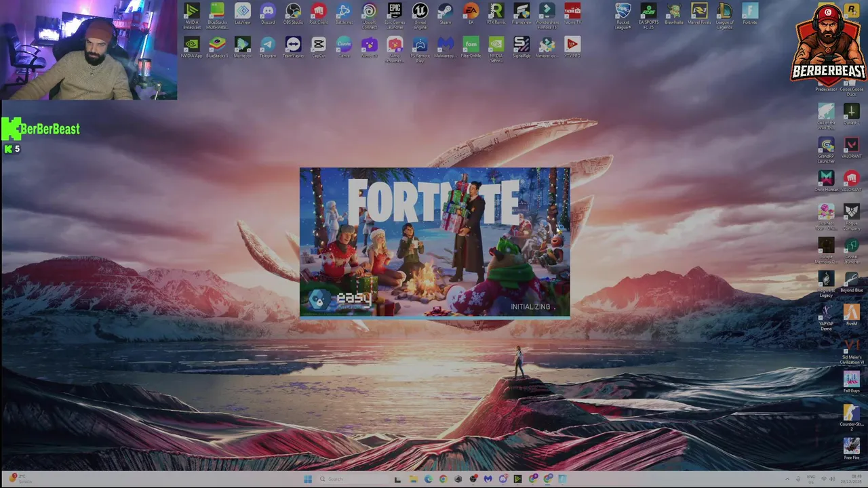Launch BlueStacks Multi-Instance Manager shortcut

(x=217, y=16)
